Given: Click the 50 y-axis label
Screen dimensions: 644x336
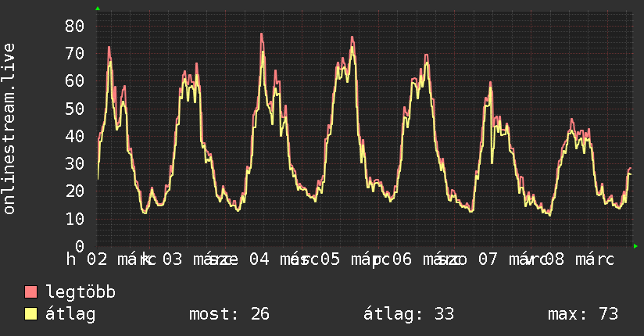Looking at the screenshot, I should pyautogui.click(x=74, y=109).
